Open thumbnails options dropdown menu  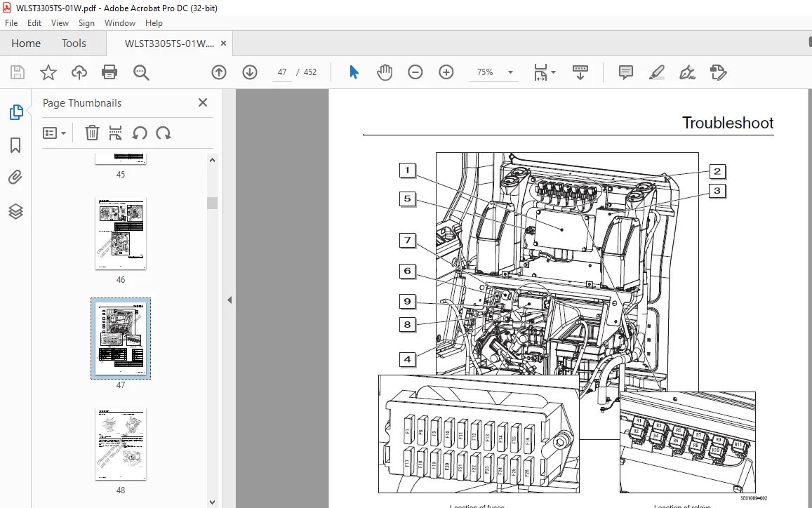click(x=54, y=133)
